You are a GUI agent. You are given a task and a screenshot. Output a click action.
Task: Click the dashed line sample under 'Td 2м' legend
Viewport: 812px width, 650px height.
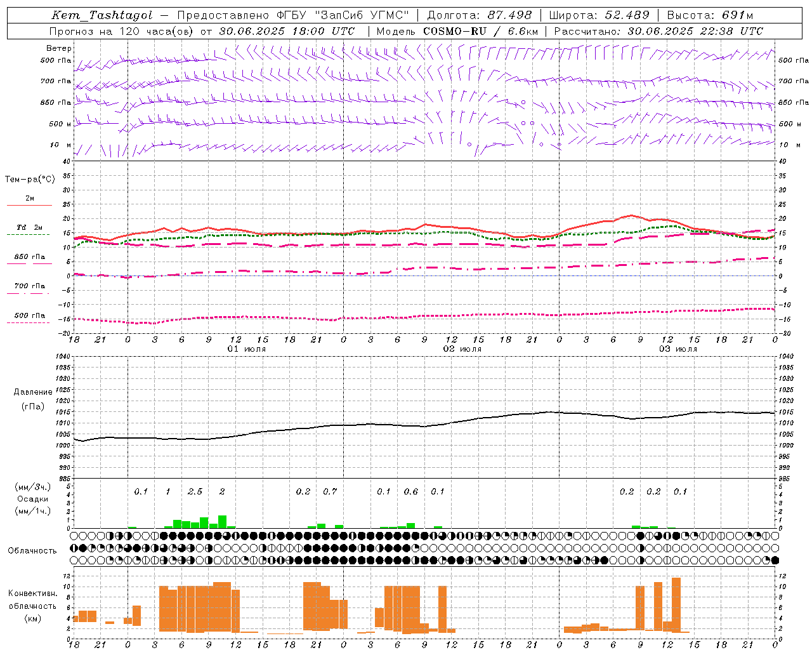point(29,235)
